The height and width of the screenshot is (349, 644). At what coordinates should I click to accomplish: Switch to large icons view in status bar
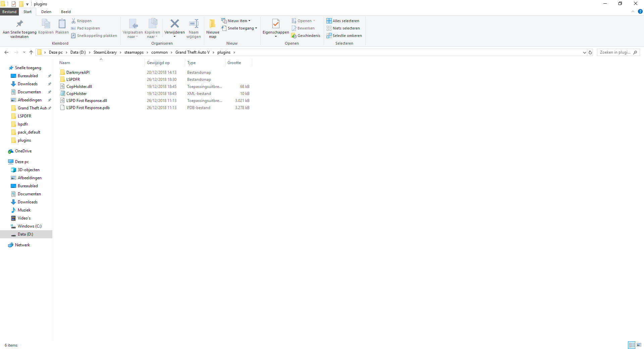pyautogui.click(x=639, y=345)
